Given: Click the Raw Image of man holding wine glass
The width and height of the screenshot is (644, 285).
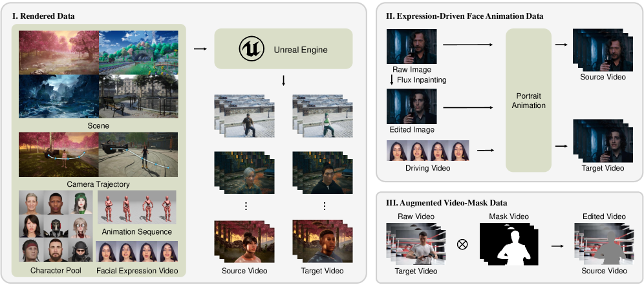Looking at the screenshot, I should coord(411,47).
